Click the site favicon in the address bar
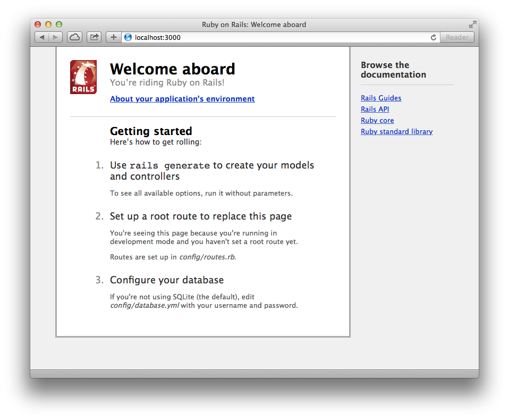509x420 pixels. coord(128,37)
